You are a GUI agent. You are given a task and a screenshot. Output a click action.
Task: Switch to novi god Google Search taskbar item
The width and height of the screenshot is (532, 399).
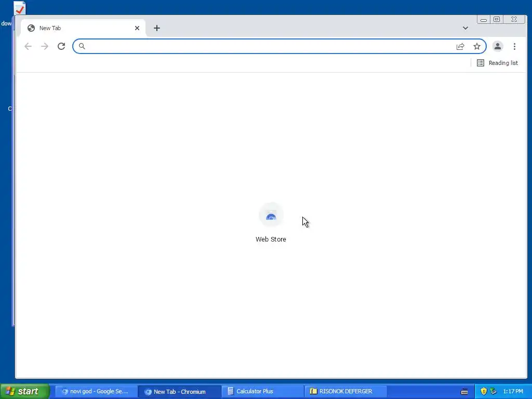tap(96, 392)
